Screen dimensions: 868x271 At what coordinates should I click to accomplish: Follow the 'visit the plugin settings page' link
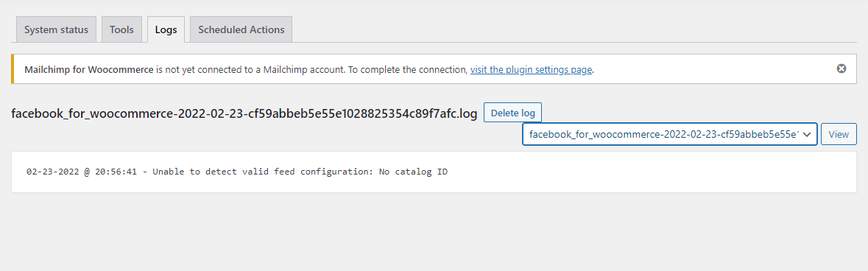tap(531, 70)
